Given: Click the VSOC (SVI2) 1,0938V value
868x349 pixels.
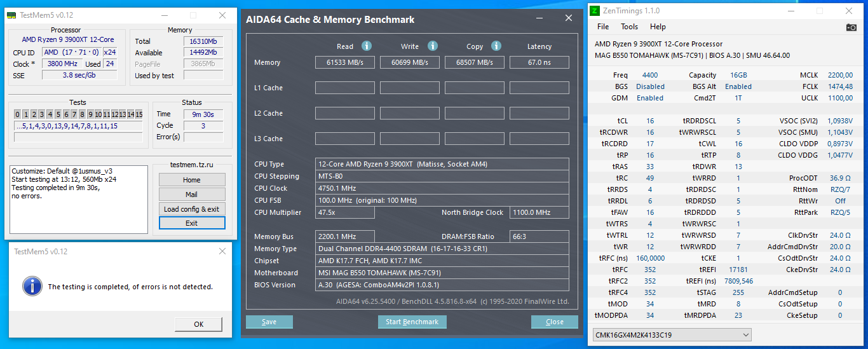Looking at the screenshot, I should tap(839, 121).
